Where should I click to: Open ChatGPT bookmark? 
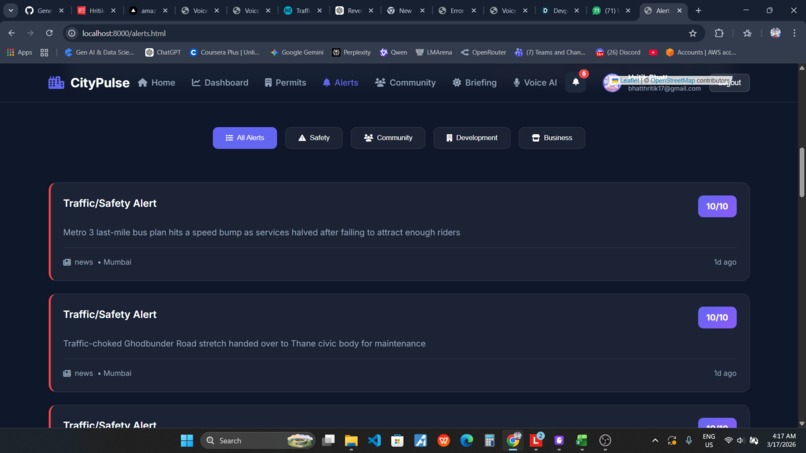(163, 52)
